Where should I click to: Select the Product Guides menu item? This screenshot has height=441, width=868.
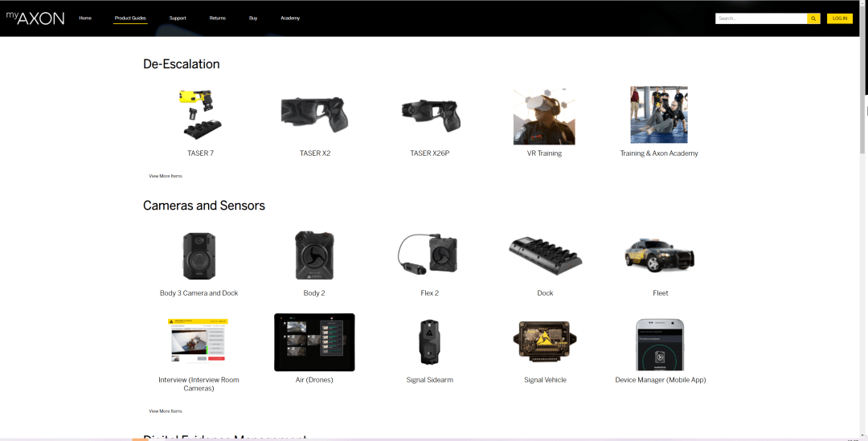(130, 18)
